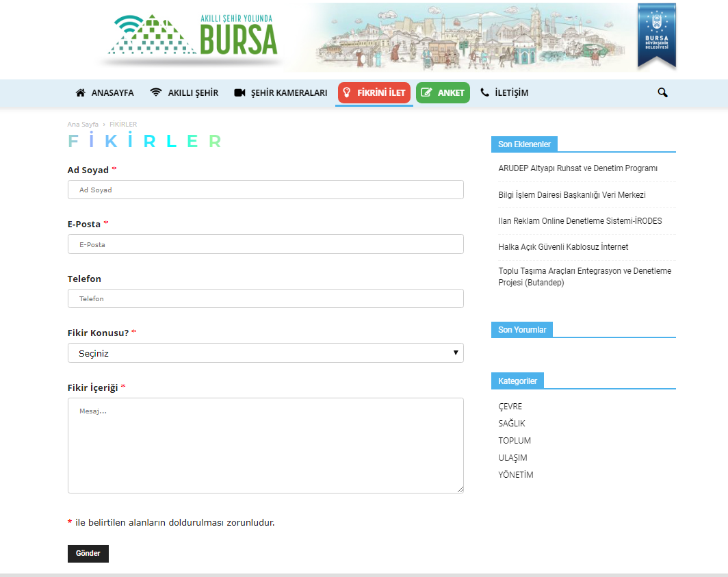This screenshot has height=577, width=728.
Task: Click the wifi icon beside AKILLI ŞEHİR
Action: point(156,92)
